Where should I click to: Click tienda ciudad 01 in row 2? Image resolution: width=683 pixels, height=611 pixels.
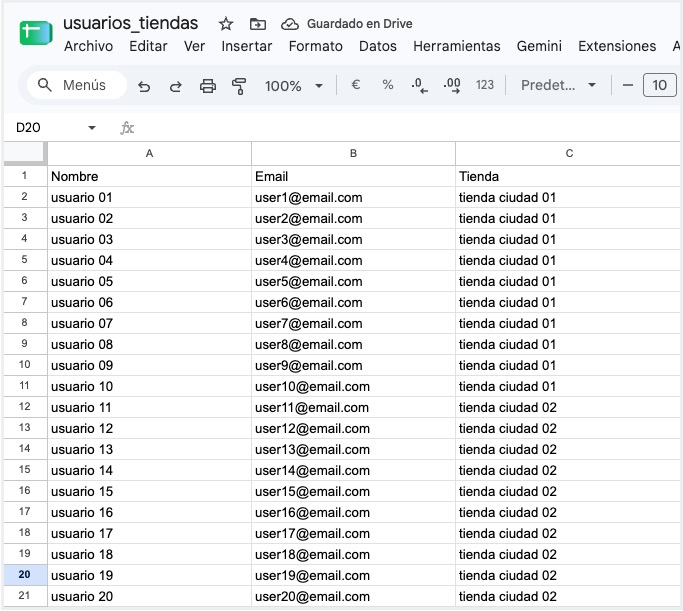point(568,197)
